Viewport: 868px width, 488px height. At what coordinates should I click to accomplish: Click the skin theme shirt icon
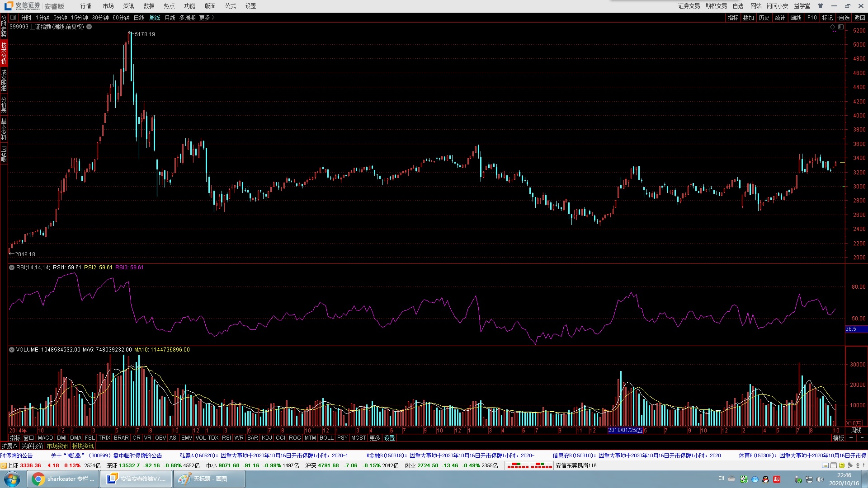(x=821, y=6)
